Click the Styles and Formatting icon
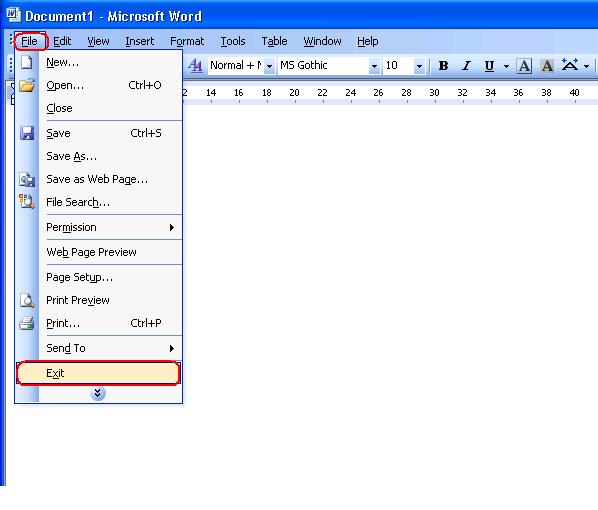598x510 pixels. [195, 66]
